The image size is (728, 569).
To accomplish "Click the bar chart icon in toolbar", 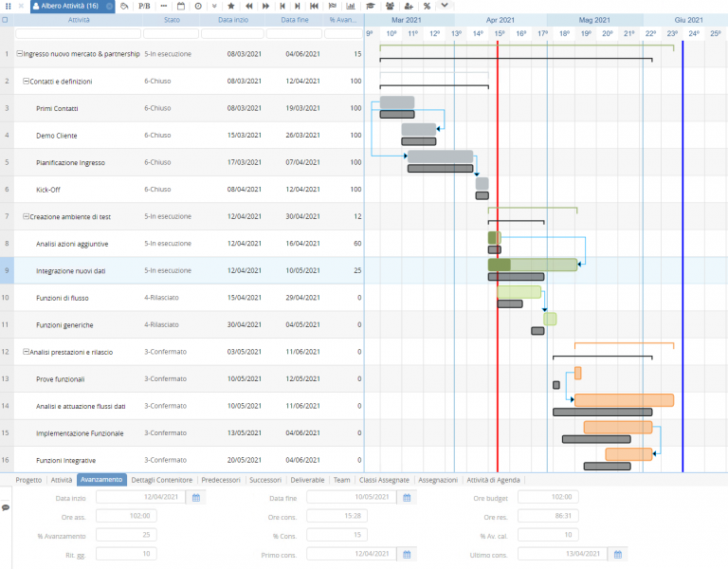I will (x=351, y=6).
